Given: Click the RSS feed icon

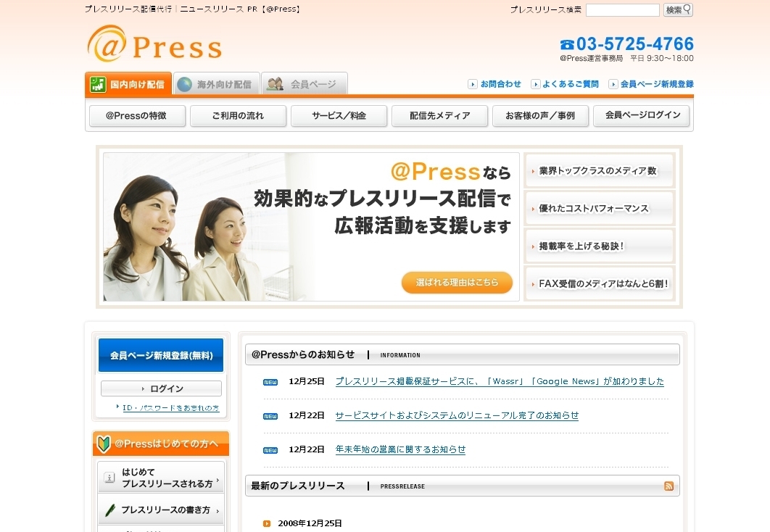Looking at the screenshot, I should click(x=668, y=486).
